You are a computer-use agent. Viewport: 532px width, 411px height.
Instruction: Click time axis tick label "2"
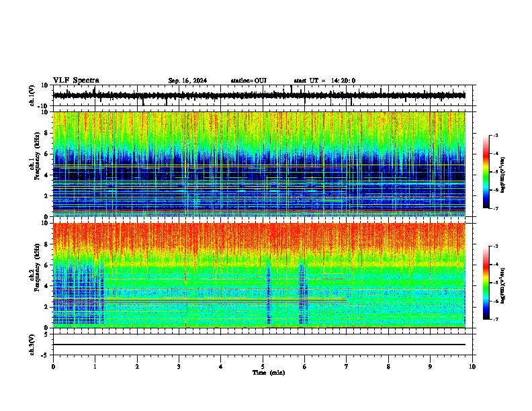[137, 367]
